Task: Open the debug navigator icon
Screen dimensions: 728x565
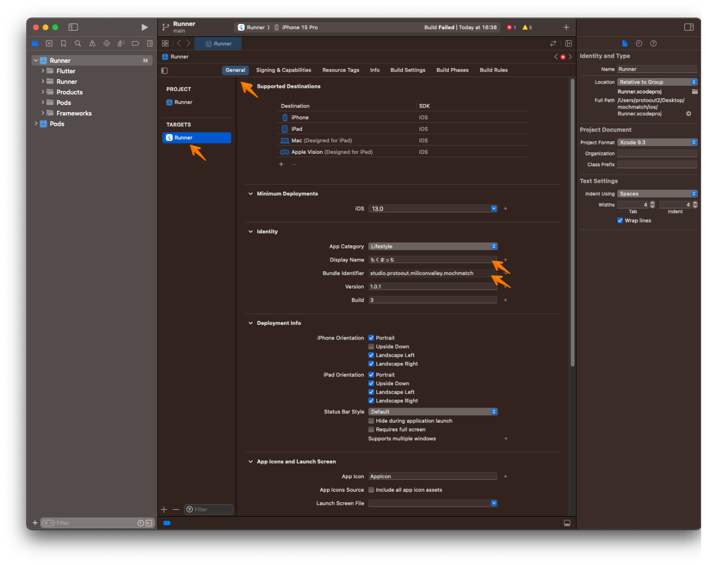Action: 121,44
